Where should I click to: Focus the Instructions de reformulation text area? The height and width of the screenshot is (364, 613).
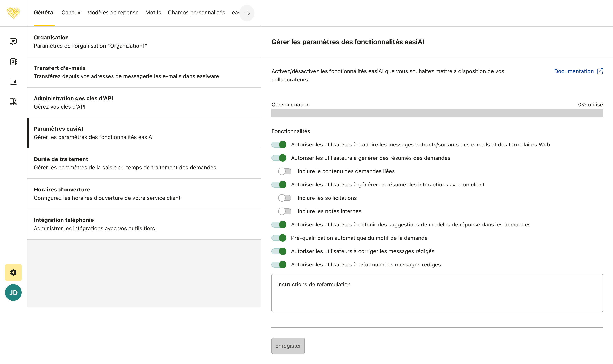tap(437, 293)
